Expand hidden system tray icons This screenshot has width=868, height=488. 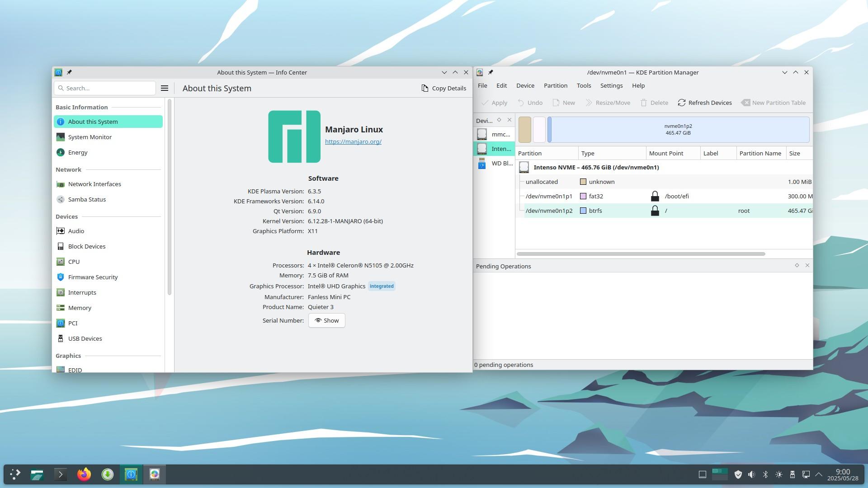click(818, 474)
